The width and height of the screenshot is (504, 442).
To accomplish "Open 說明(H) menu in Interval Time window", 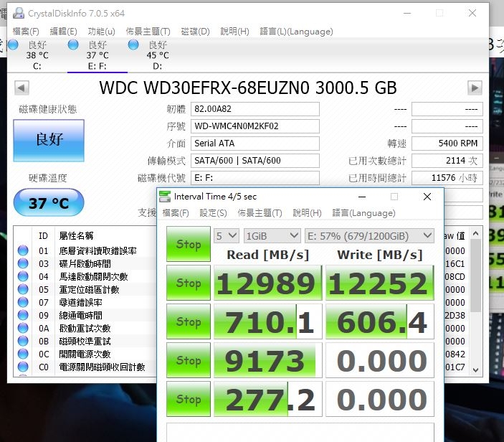I will click(x=307, y=213).
